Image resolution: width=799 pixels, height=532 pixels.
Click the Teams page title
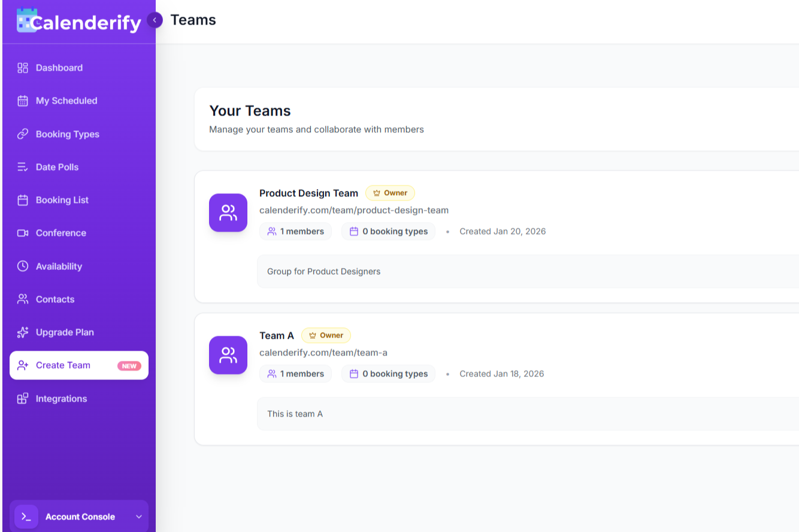(193, 20)
